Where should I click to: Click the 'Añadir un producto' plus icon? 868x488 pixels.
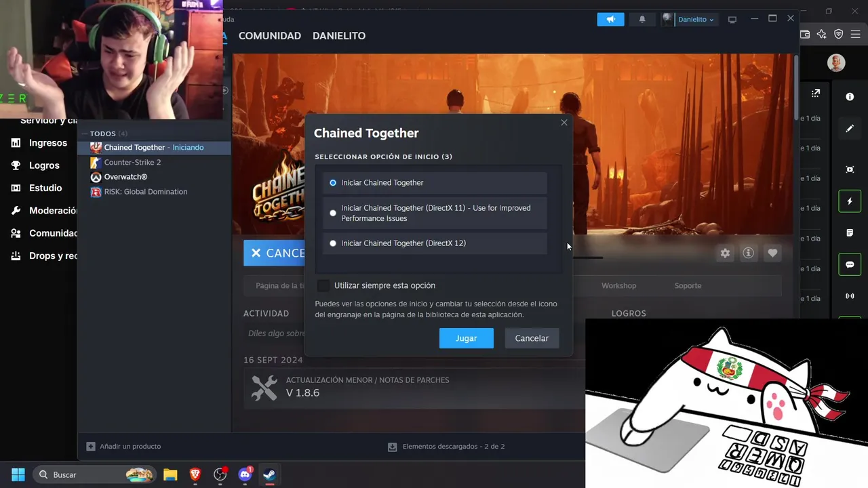point(91,447)
